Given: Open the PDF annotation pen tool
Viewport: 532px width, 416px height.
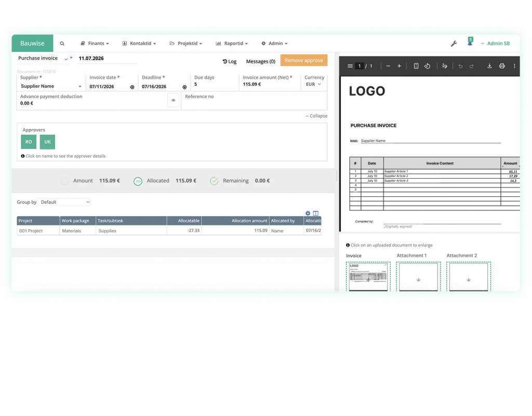Looking at the screenshot, I should click(444, 66).
